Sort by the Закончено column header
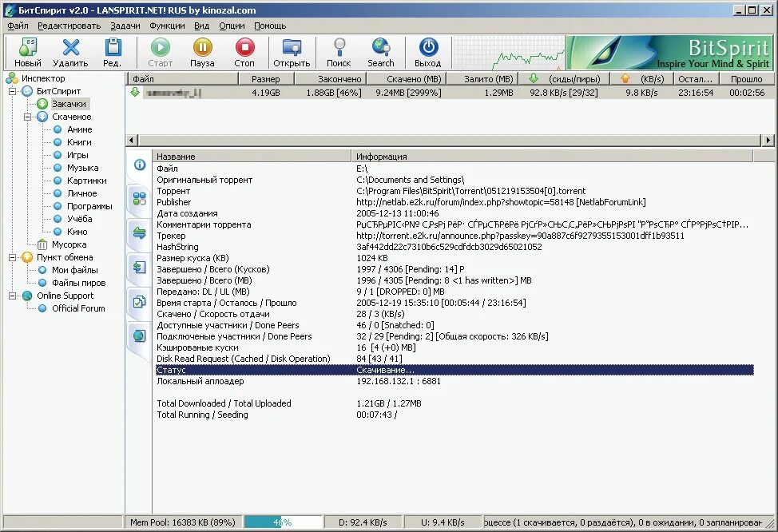 [x=331, y=79]
